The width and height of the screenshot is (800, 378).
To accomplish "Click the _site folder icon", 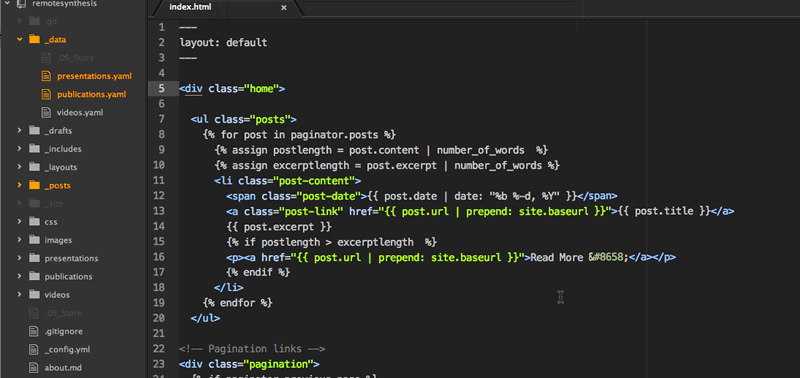I will [34, 204].
